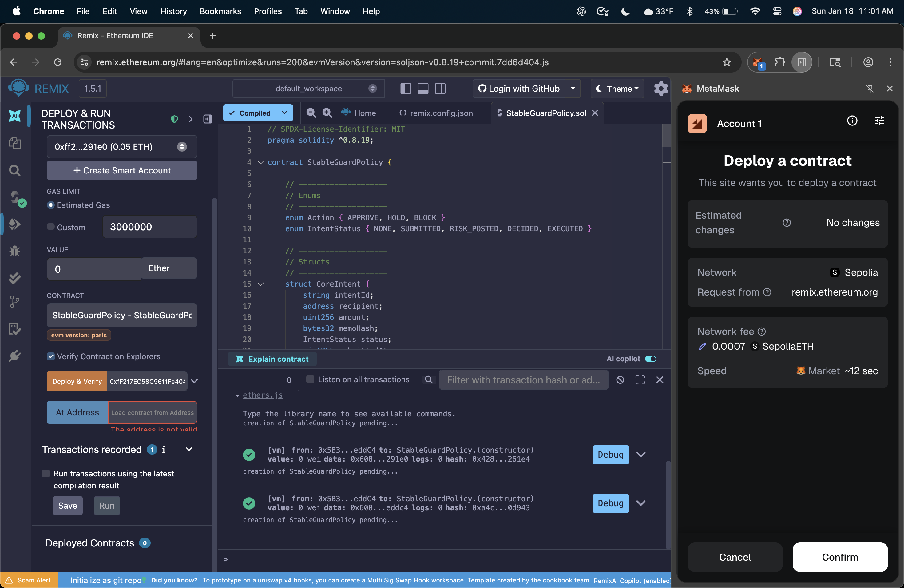Open the Bookmarks menu in menu bar
This screenshot has width=904, height=588.
click(220, 11)
